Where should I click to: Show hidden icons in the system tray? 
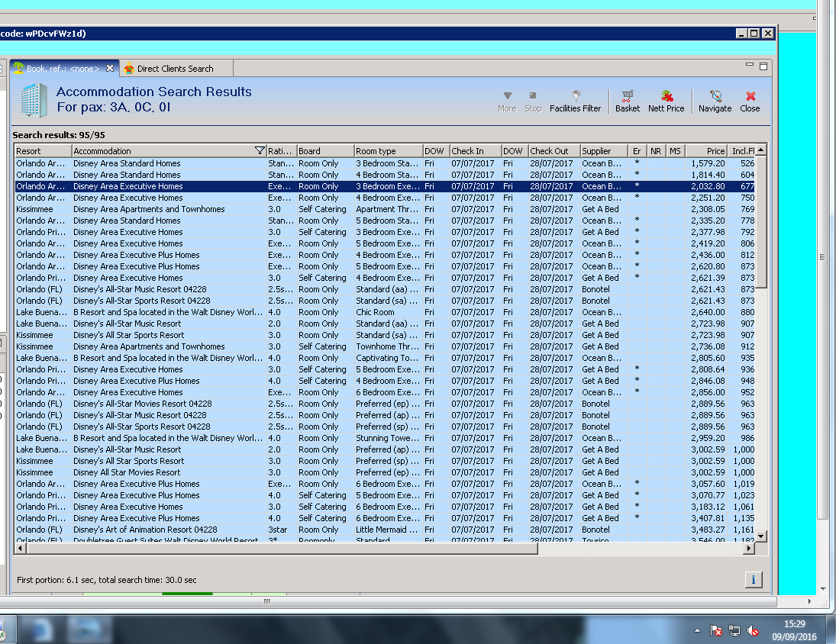click(x=697, y=631)
